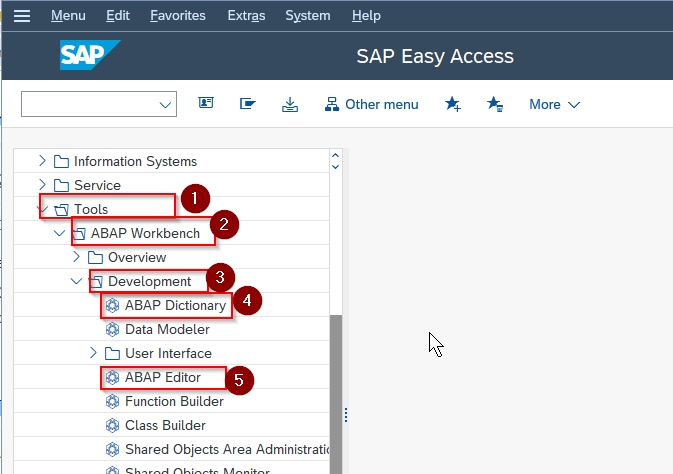
Task: Click the User Interface folder icon
Action: (112, 354)
